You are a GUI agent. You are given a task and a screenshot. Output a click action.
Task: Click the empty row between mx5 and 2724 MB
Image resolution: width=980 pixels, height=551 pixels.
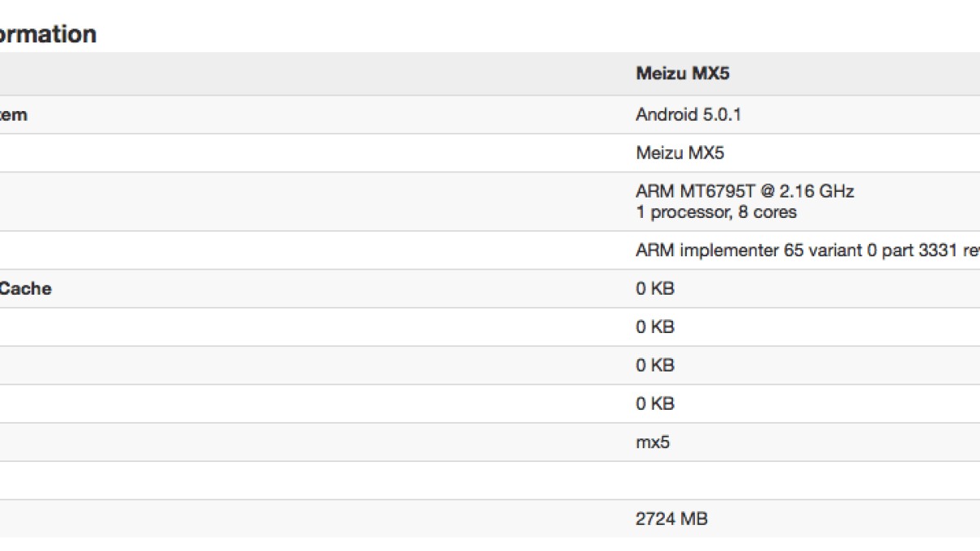click(x=490, y=481)
